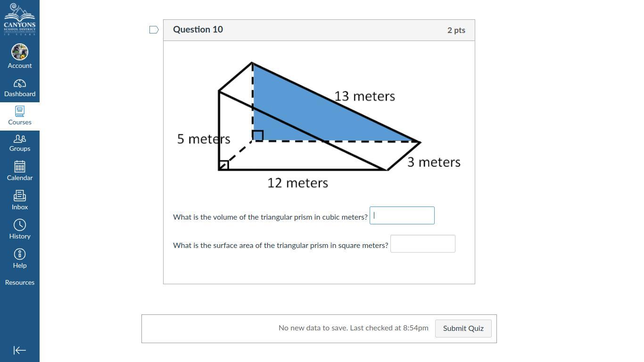Open the Groups menu
This screenshot has height=362, width=644.
pyautogui.click(x=20, y=143)
